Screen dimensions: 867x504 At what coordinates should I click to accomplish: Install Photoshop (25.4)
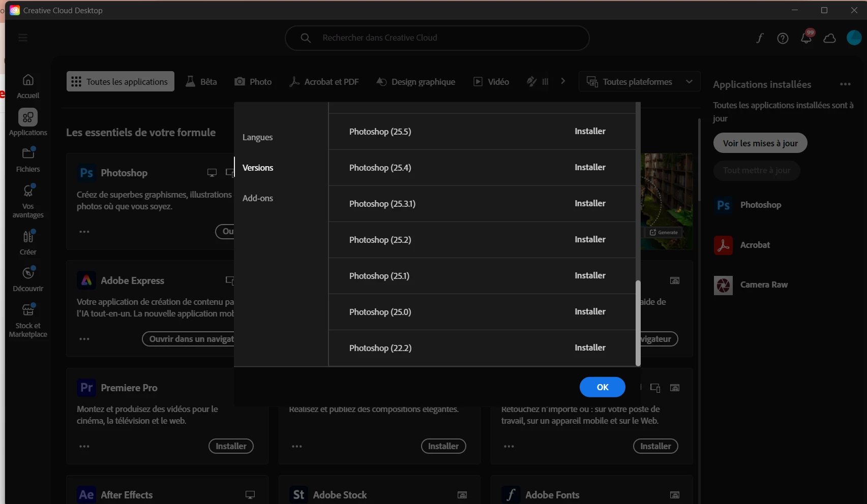click(x=590, y=167)
